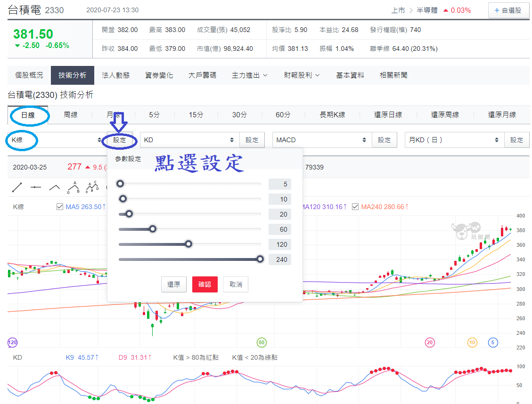Screen dimensions: 532x404
Task: Open the MACD indicator dropdown
Action: [322, 140]
